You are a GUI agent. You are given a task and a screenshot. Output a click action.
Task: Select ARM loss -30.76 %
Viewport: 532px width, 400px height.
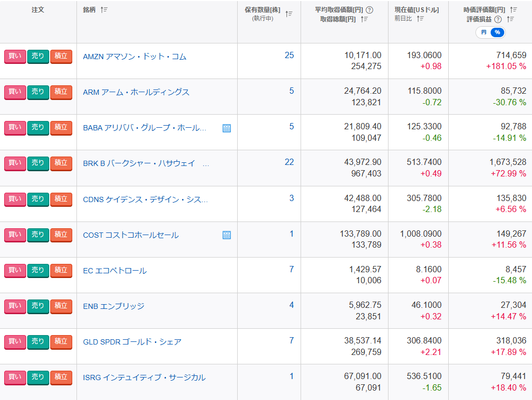pos(509,102)
